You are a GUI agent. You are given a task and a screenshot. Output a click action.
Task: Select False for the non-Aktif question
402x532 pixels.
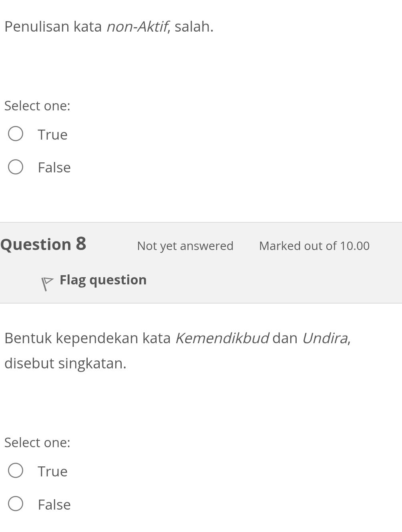pos(15,166)
